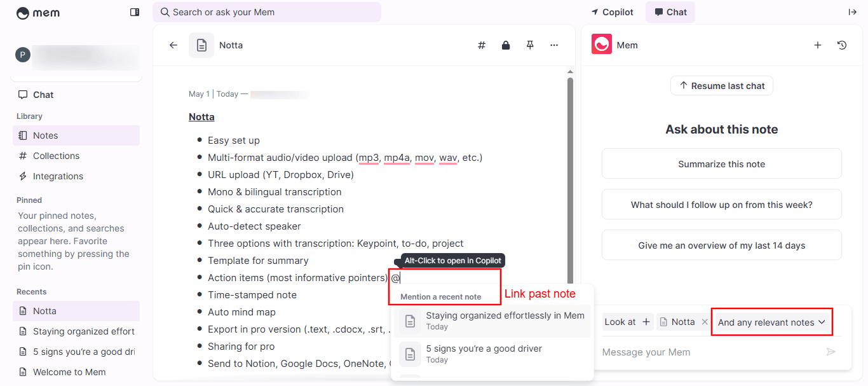Viewport: 868px width, 386px height.
Task: Collapse the right panel arrow icon
Action: [852, 12]
